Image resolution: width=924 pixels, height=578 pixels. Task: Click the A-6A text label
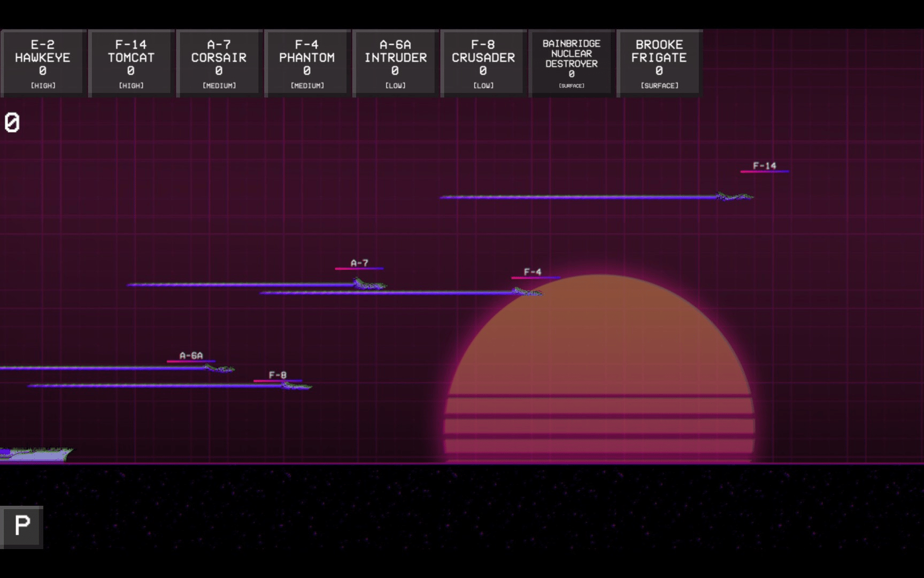point(191,355)
